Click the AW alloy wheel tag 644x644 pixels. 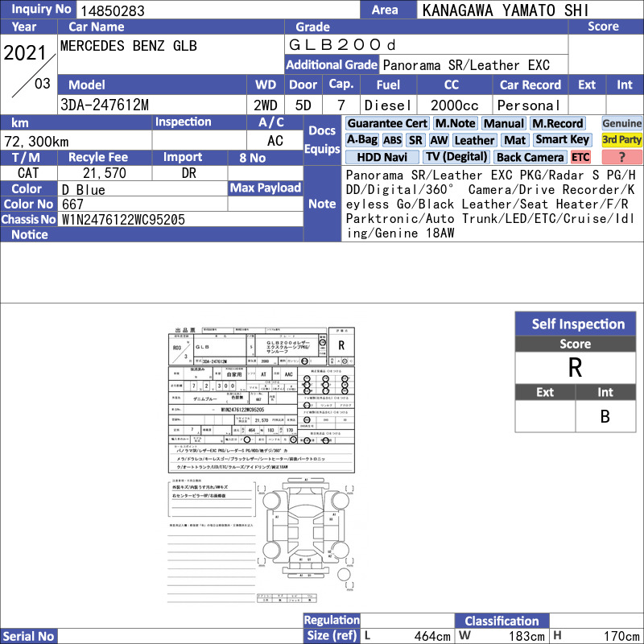click(439, 140)
